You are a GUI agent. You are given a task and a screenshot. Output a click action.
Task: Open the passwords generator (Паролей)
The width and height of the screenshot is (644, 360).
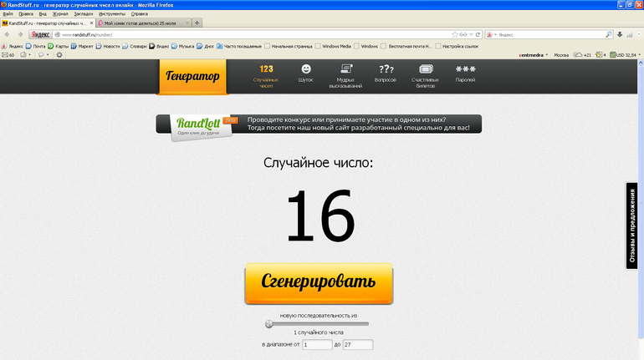coord(465,74)
